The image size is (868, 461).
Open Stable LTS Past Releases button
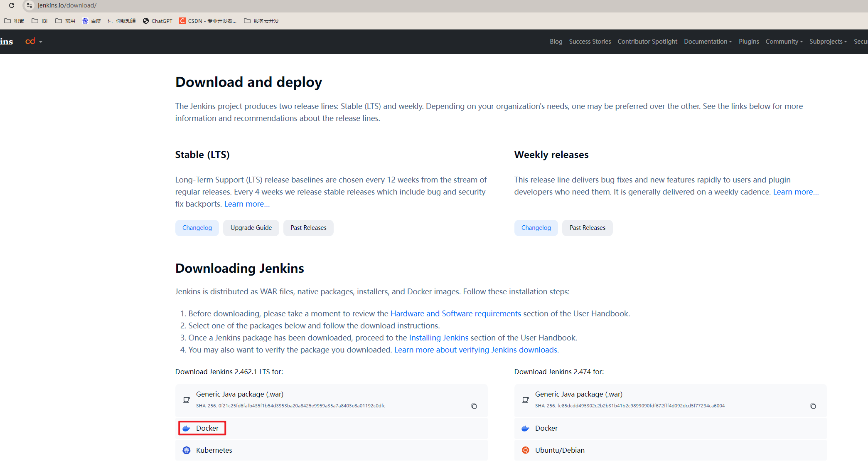pos(308,228)
